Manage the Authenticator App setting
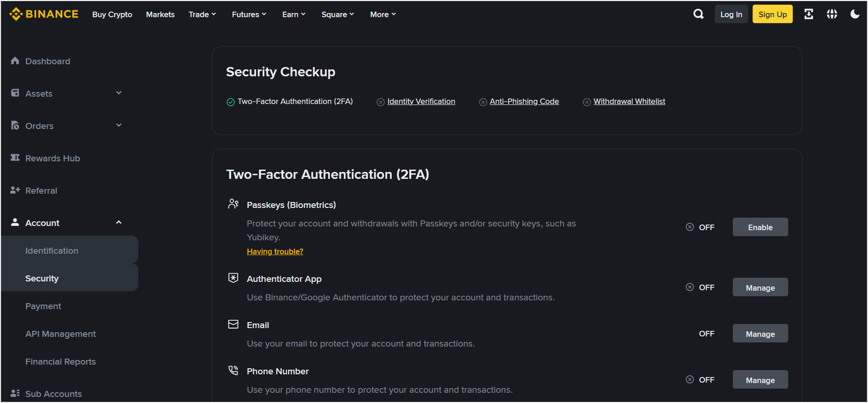Screen dimensions: 868x403 (x=759, y=287)
